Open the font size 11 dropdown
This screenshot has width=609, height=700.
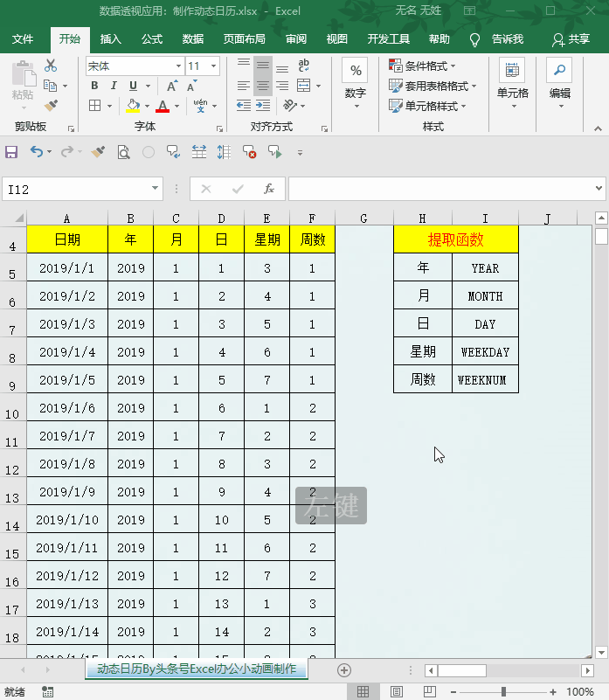coord(214,66)
